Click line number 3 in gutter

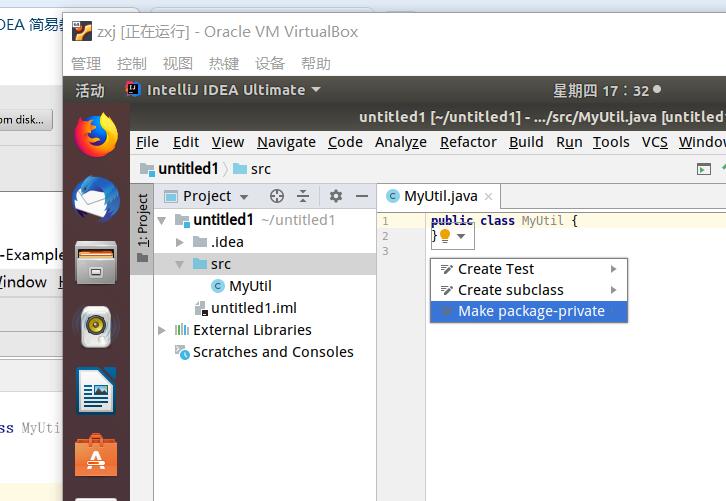385,251
